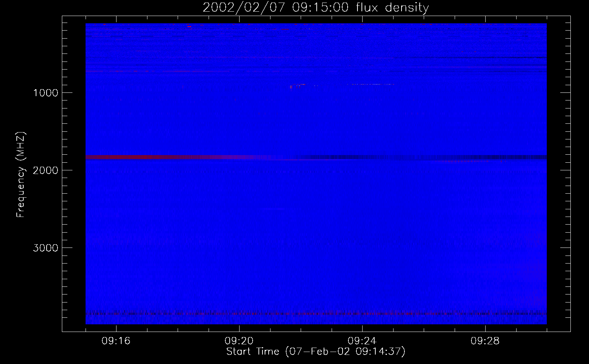
Task: Click the 09:24 time tick label
Action: point(362,341)
